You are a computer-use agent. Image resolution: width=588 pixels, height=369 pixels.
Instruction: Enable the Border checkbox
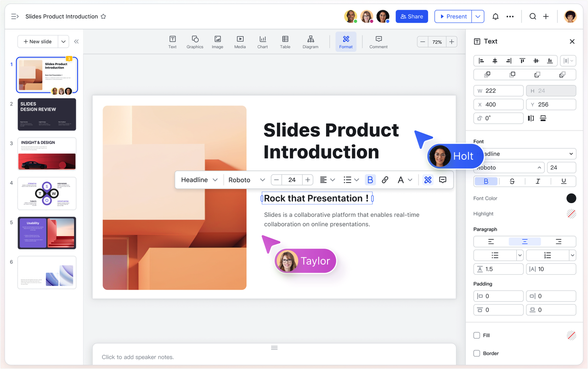point(477,353)
